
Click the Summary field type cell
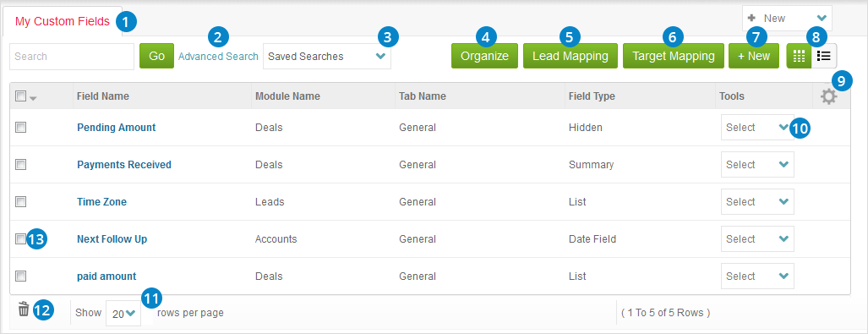591,165
